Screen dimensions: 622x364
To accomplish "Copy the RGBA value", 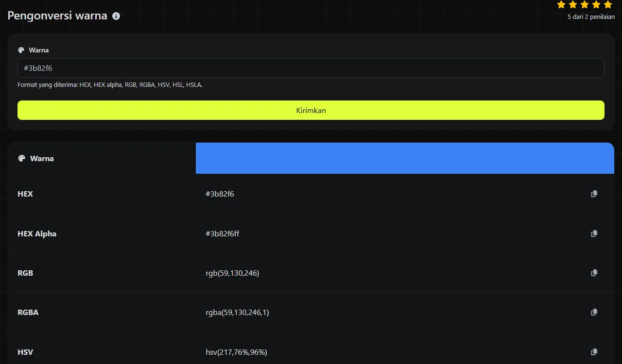I will coord(594,312).
